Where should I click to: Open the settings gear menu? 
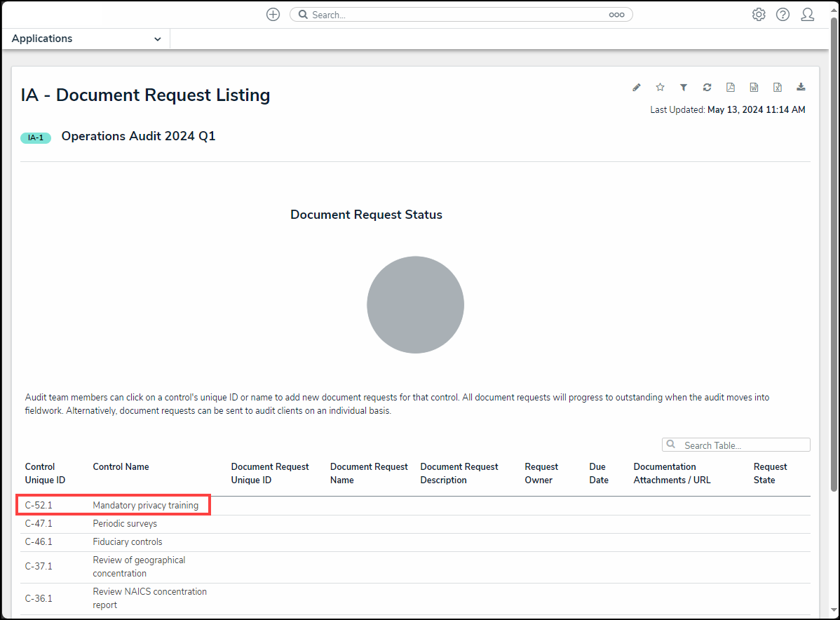click(759, 15)
